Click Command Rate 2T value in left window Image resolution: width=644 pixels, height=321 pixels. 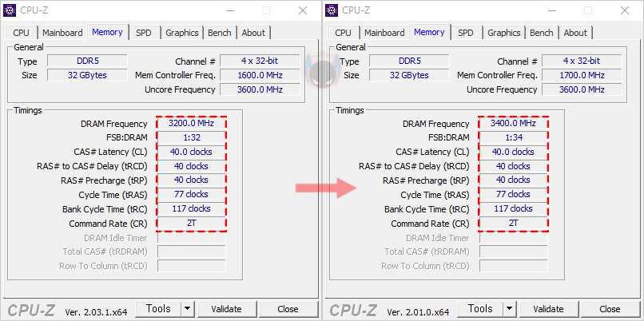tap(192, 223)
